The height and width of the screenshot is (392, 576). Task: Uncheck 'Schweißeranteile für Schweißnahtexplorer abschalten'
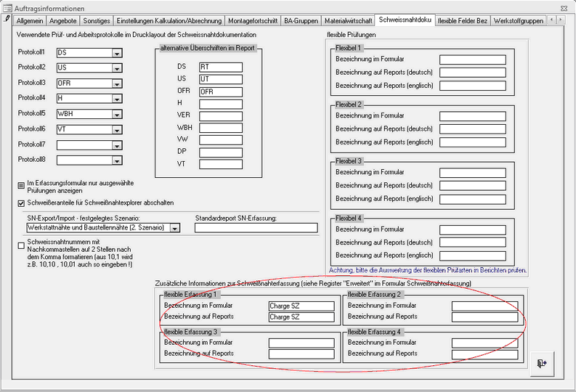tap(21, 203)
